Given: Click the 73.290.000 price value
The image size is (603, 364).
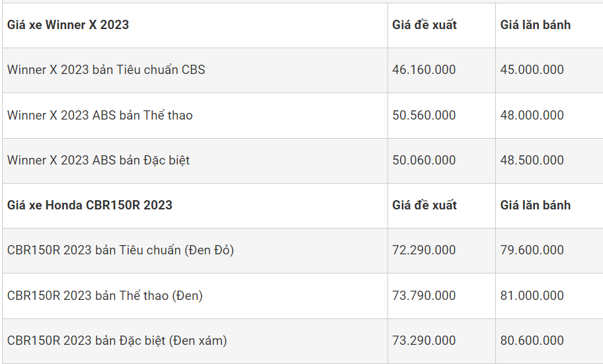Looking at the screenshot, I should (x=424, y=340).
